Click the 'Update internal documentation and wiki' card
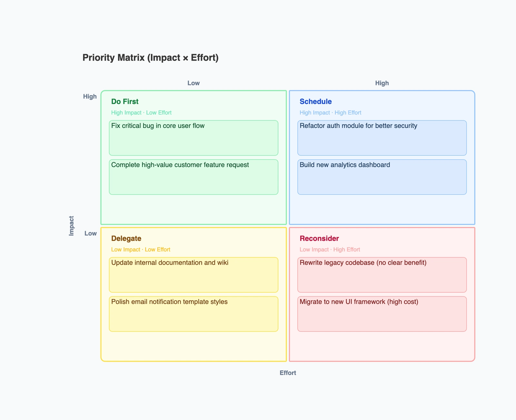This screenshot has height=420, width=516. click(193, 275)
